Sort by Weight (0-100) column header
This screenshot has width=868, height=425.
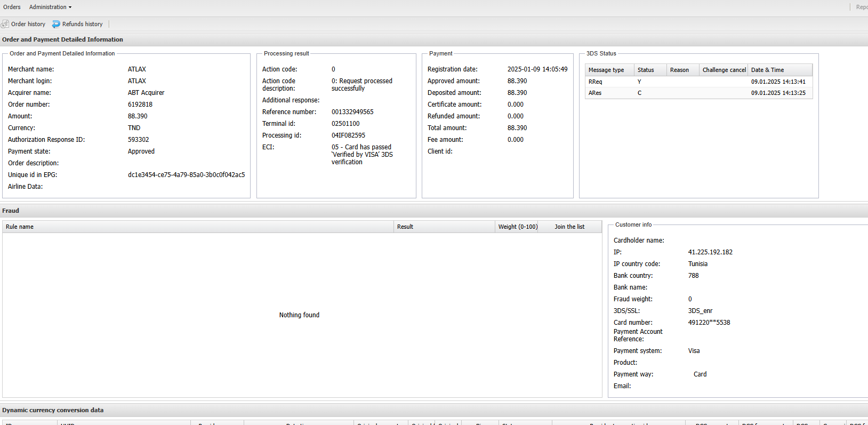coord(517,227)
